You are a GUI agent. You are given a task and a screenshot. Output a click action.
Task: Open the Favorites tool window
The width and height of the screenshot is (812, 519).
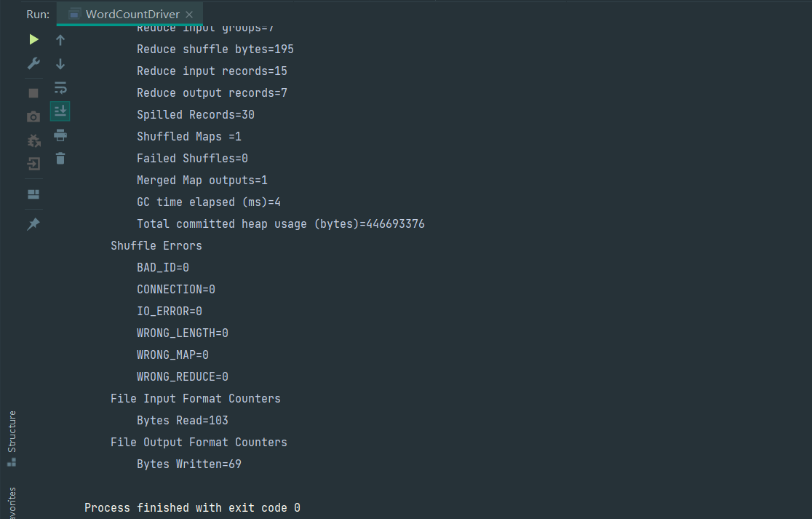coord(11,502)
